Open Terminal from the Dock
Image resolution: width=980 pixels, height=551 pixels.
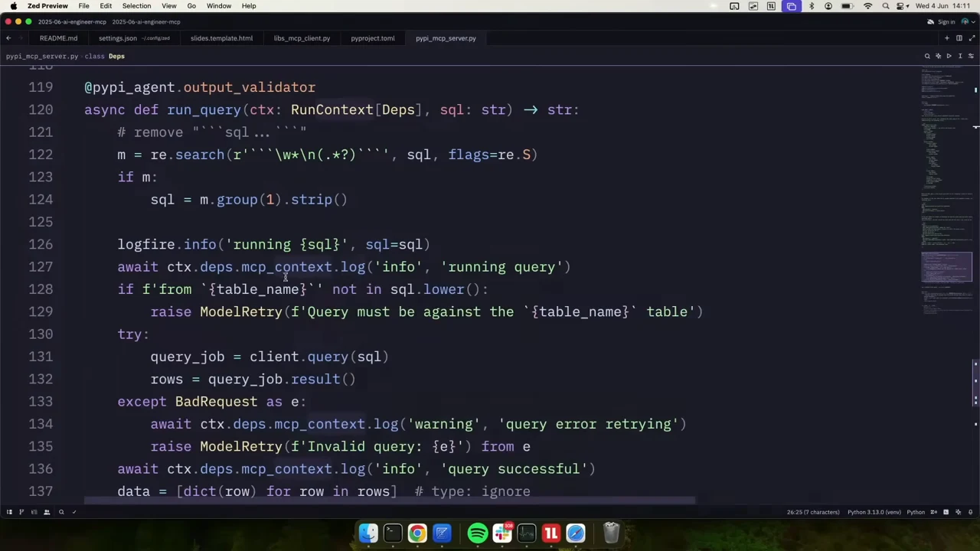(x=393, y=533)
